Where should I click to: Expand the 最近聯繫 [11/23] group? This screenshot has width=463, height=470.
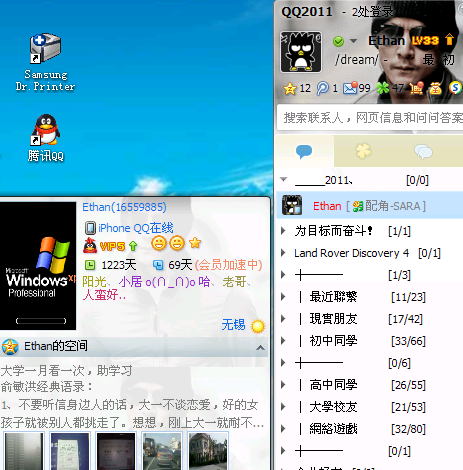point(283,297)
